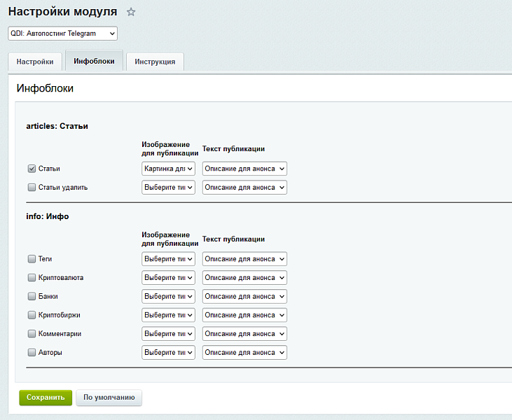Open the Инструкция tab
512x420 pixels.
pos(155,62)
